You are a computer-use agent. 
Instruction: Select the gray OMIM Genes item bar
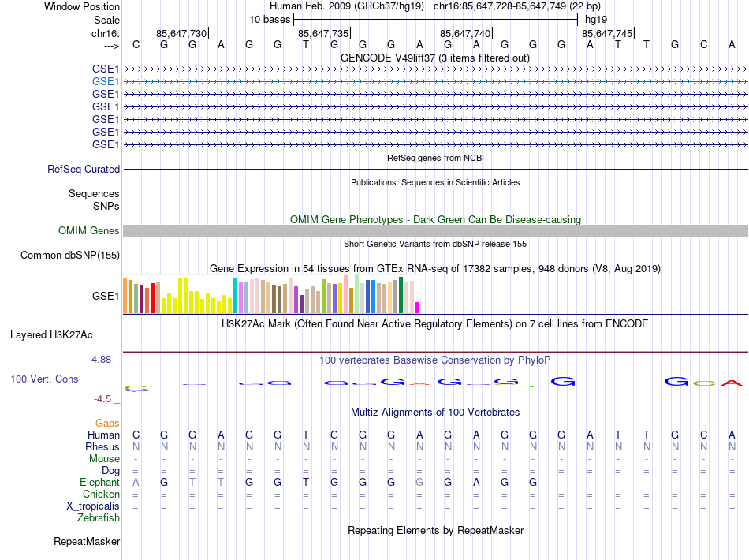(435, 230)
